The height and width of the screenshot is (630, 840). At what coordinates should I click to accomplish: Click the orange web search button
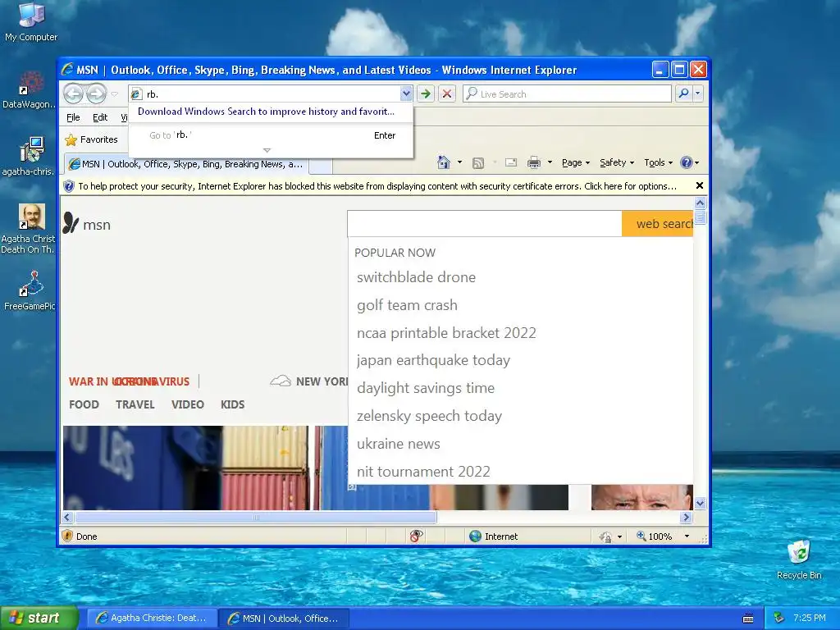pyautogui.click(x=658, y=223)
